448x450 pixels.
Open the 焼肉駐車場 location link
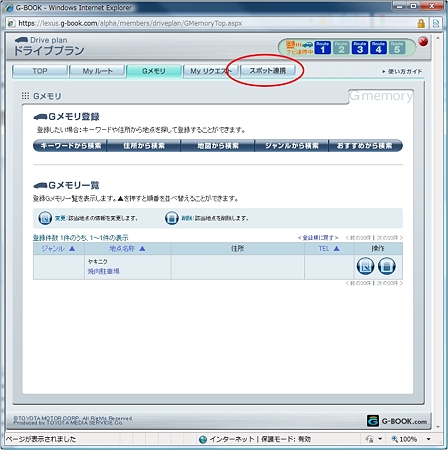[103, 271]
